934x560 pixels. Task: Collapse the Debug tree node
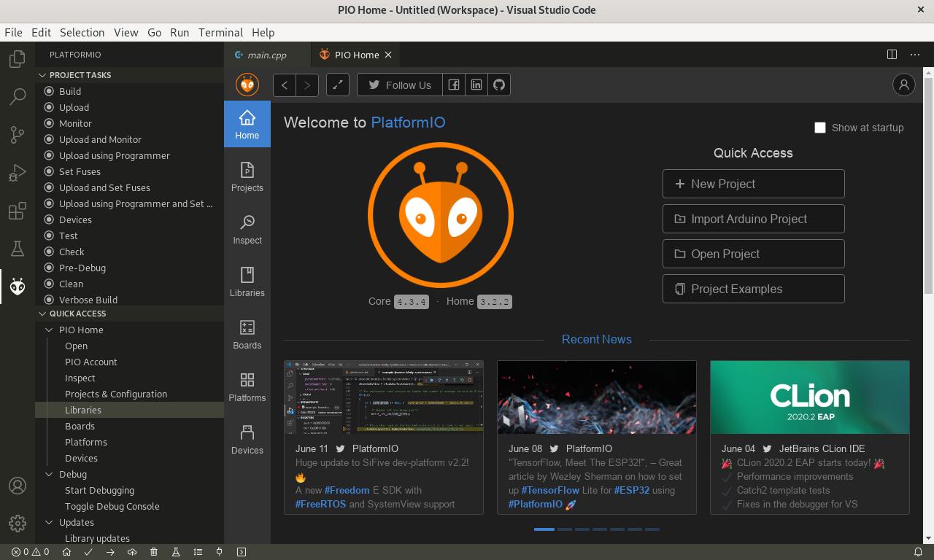coord(50,474)
